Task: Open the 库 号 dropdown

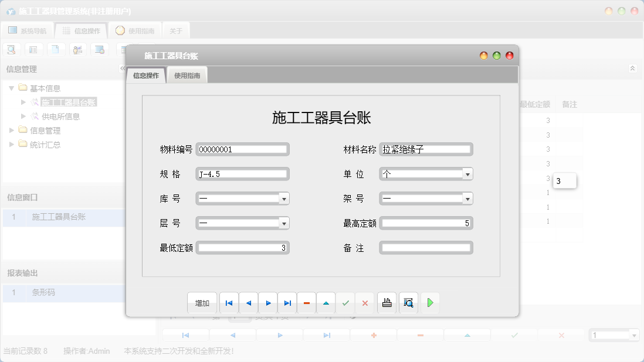Action: (284, 198)
